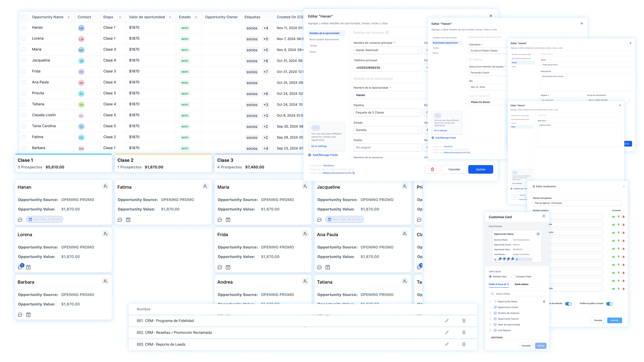Click the blue Update button
The width and height of the screenshot is (644, 362).
(480, 169)
